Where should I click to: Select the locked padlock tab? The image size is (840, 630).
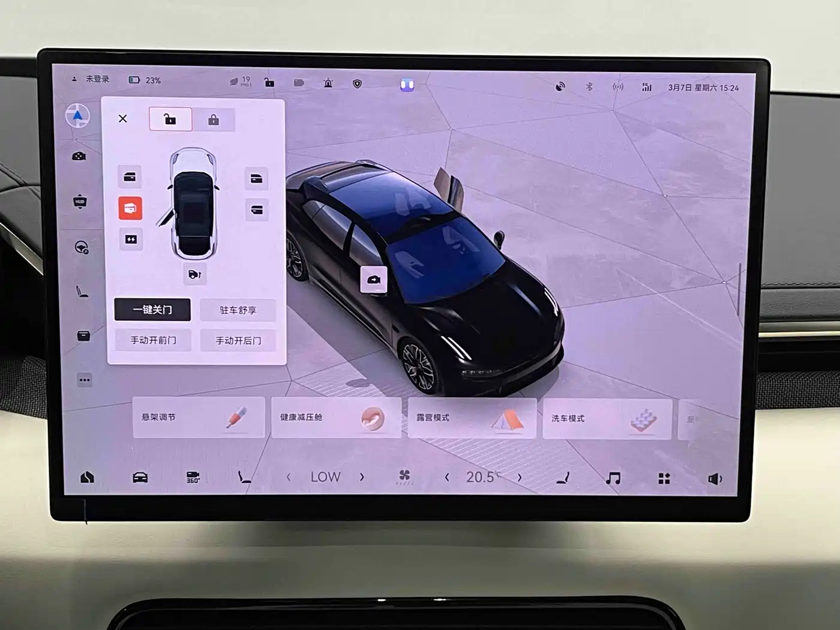[213, 120]
